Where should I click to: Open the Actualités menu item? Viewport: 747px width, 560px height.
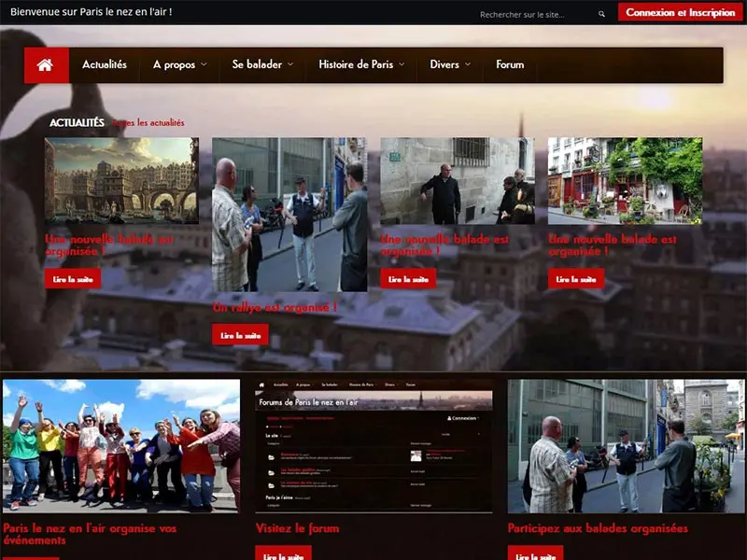pyautogui.click(x=105, y=65)
